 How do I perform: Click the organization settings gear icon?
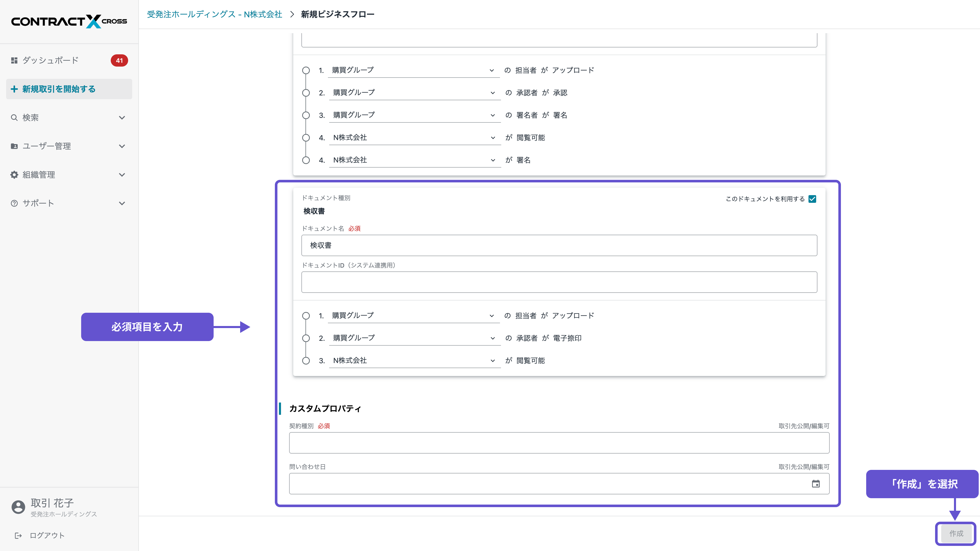pos(14,174)
